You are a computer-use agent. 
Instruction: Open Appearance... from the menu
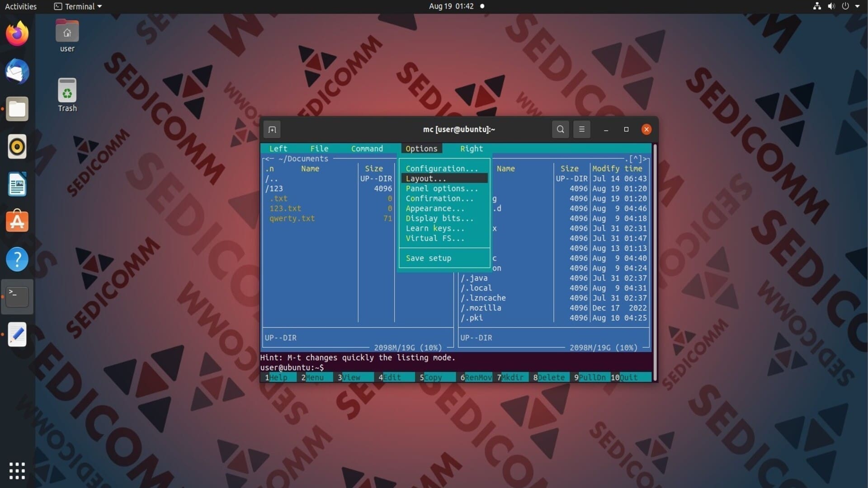[x=444, y=208]
